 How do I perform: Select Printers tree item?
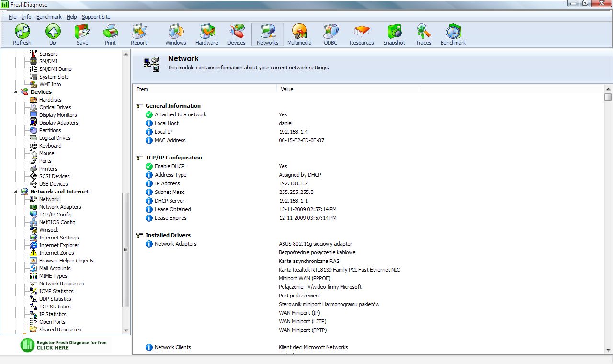point(48,169)
